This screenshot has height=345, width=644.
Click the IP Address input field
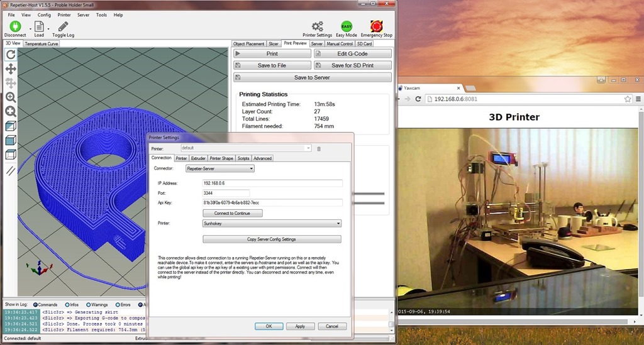[x=272, y=183]
